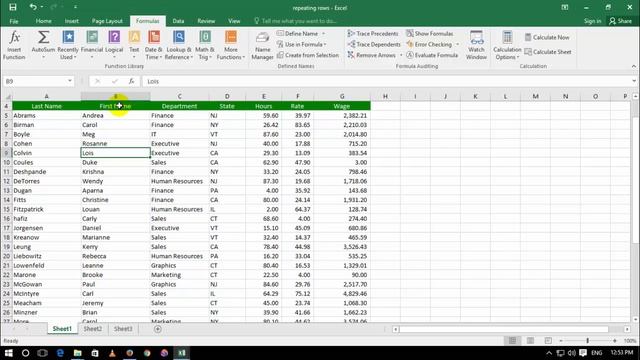Open Calculation Options menu
The height and width of the screenshot is (360, 640).
tap(507, 45)
